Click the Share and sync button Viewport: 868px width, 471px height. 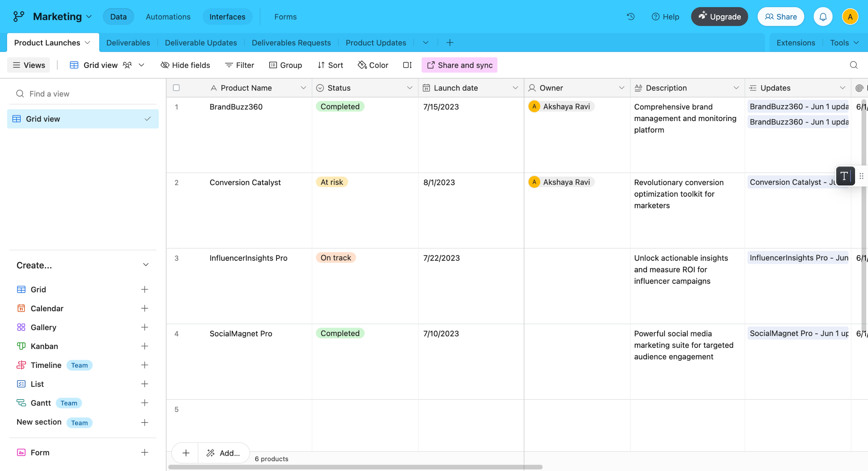(x=459, y=65)
